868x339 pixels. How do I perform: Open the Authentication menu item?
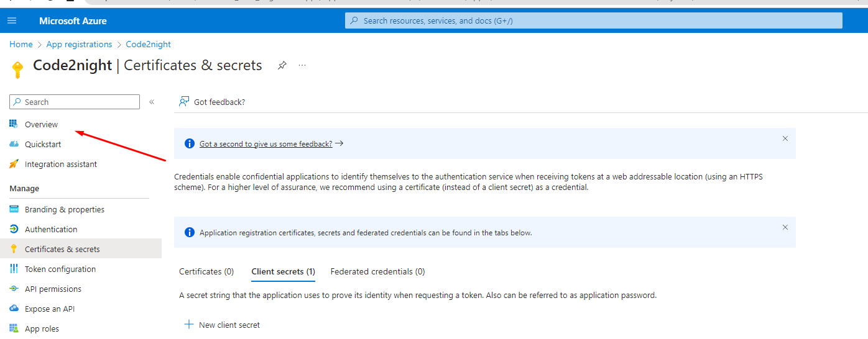(51, 229)
